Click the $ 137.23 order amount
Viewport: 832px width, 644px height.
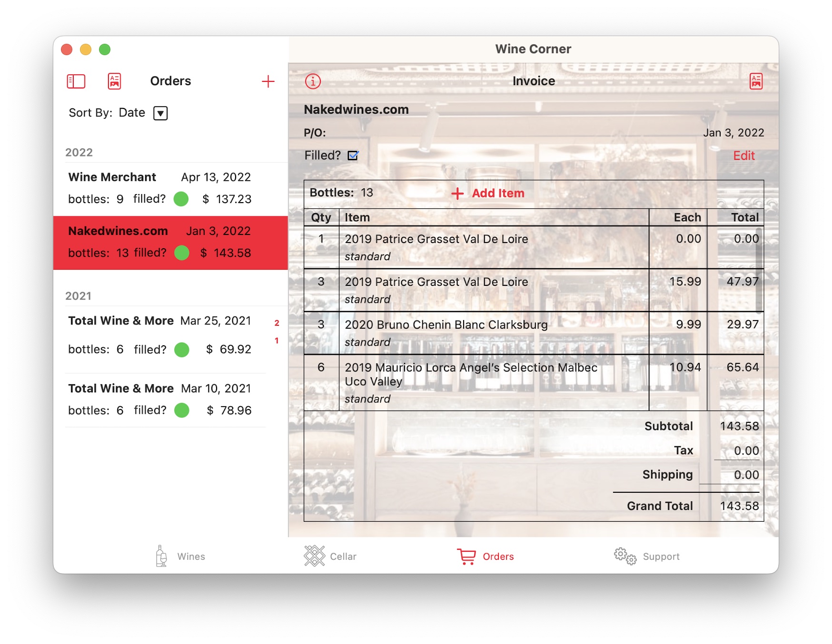click(x=227, y=199)
